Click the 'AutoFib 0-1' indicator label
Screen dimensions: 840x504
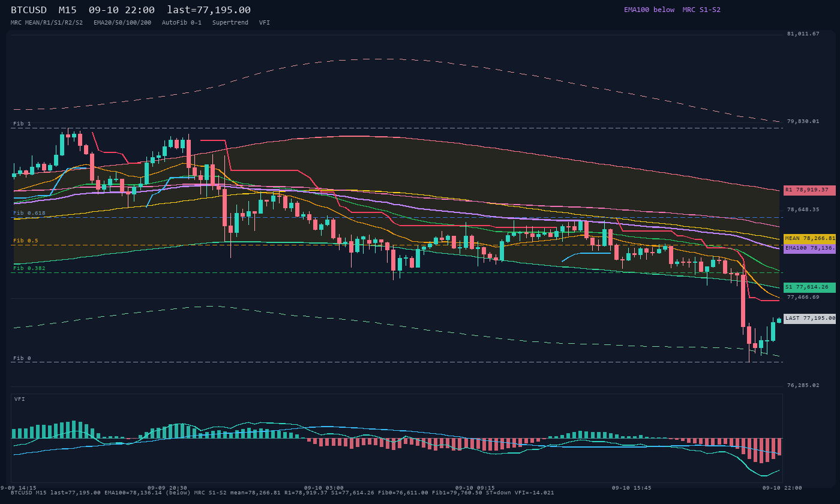tap(182, 23)
